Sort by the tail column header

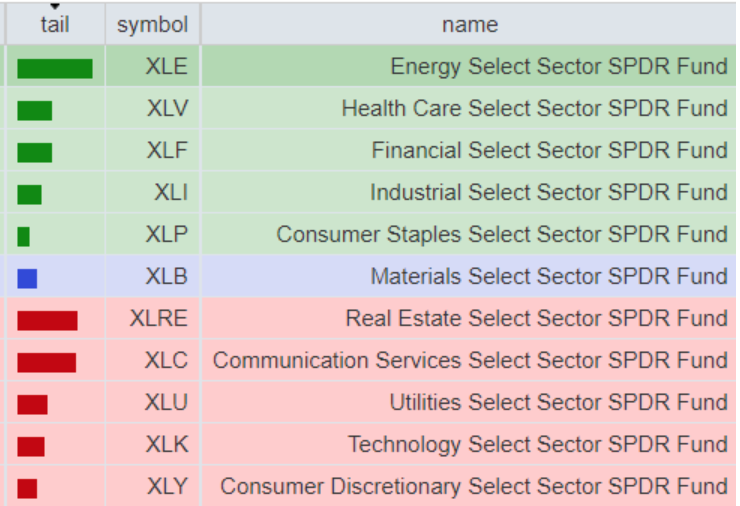click(55, 24)
